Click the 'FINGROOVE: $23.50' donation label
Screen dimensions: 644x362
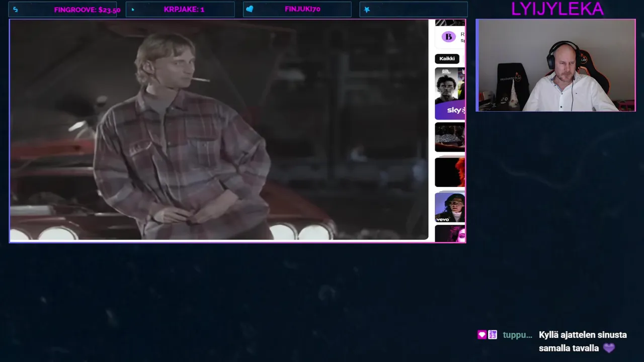[87, 10]
